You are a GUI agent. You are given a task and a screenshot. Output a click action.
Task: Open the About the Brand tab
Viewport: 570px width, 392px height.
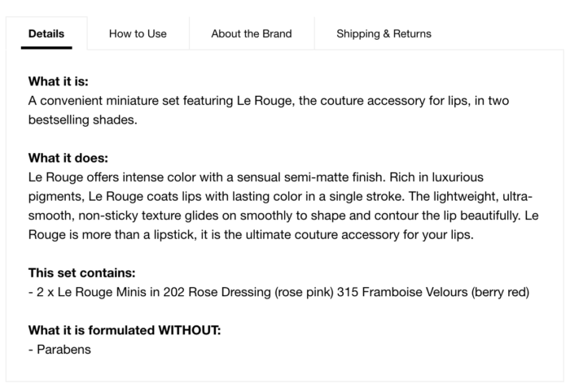251,33
